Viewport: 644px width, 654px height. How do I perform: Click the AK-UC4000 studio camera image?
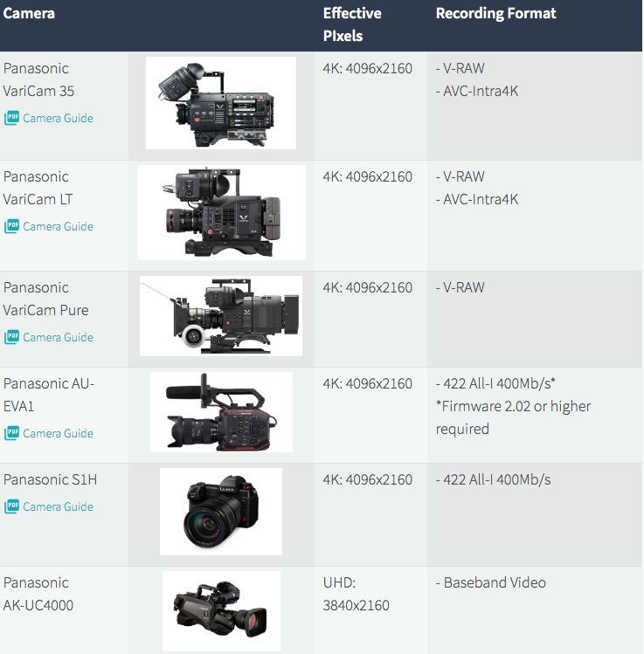pos(221,610)
